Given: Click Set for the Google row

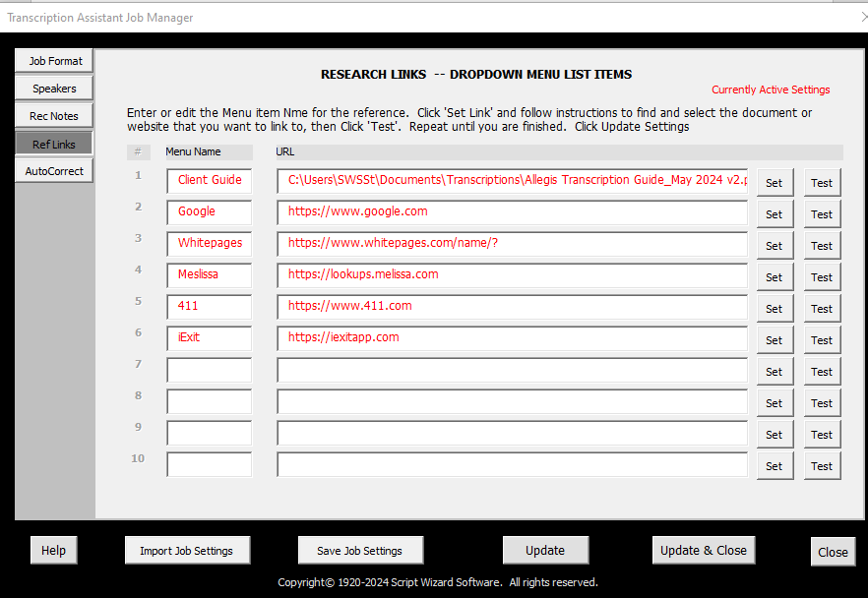Looking at the screenshot, I should click(775, 214).
